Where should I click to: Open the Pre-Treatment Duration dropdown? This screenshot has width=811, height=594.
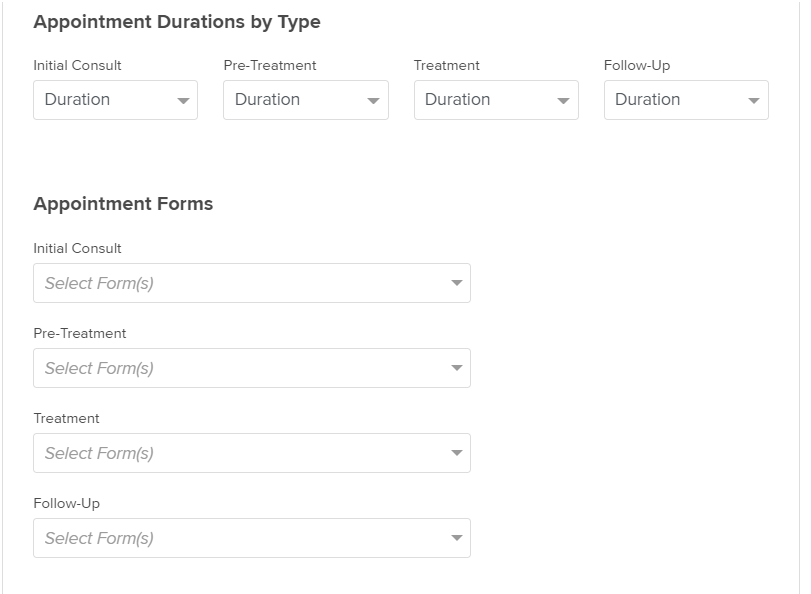(306, 100)
